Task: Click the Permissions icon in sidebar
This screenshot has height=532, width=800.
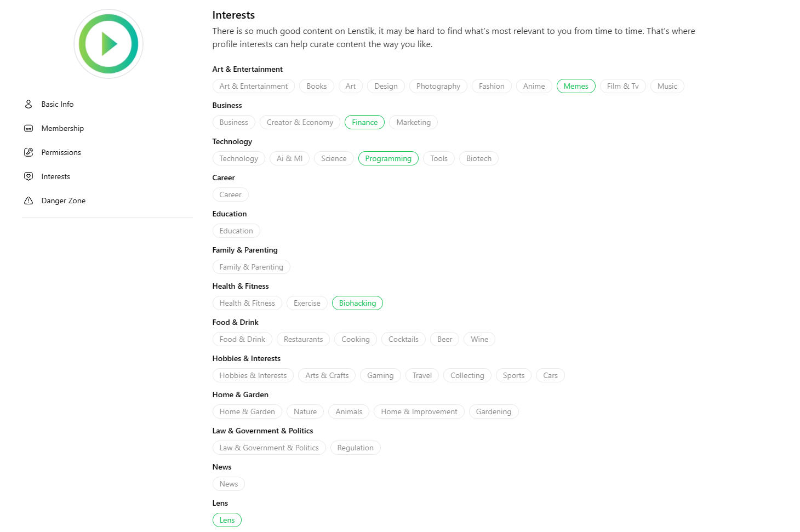Action: click(28, 152)
